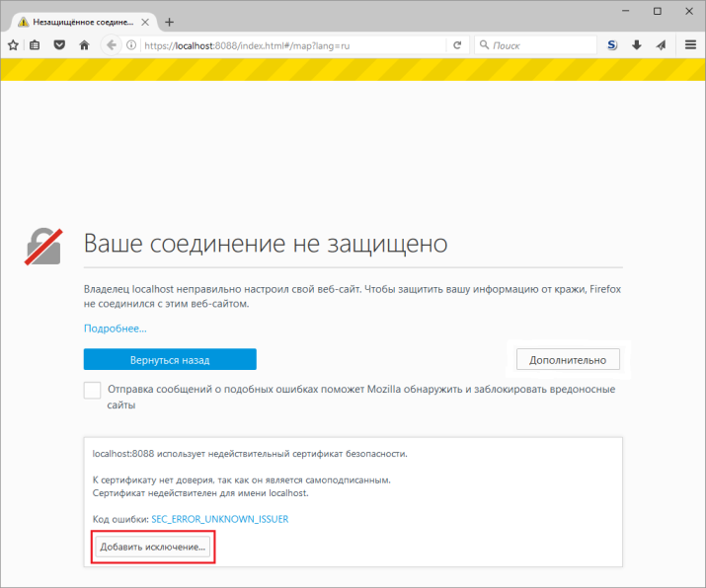
Task: Open the hamburger menu
Action: [x=690, y=44]
